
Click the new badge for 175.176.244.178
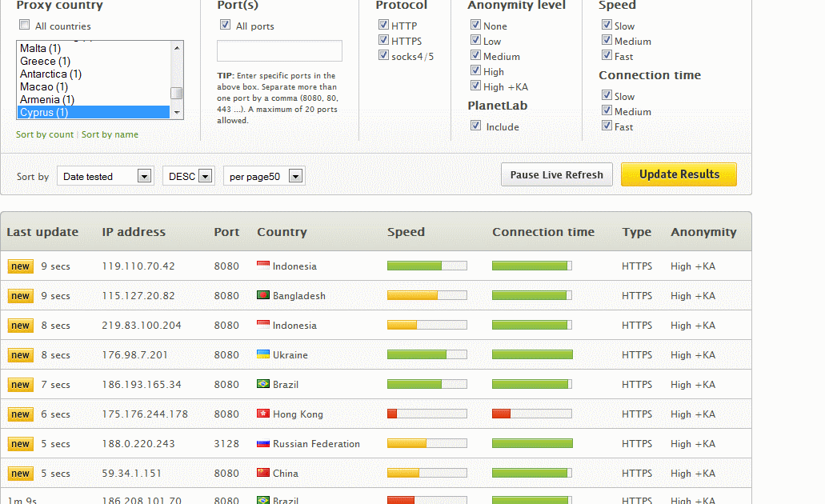click(x=21, y=414)
